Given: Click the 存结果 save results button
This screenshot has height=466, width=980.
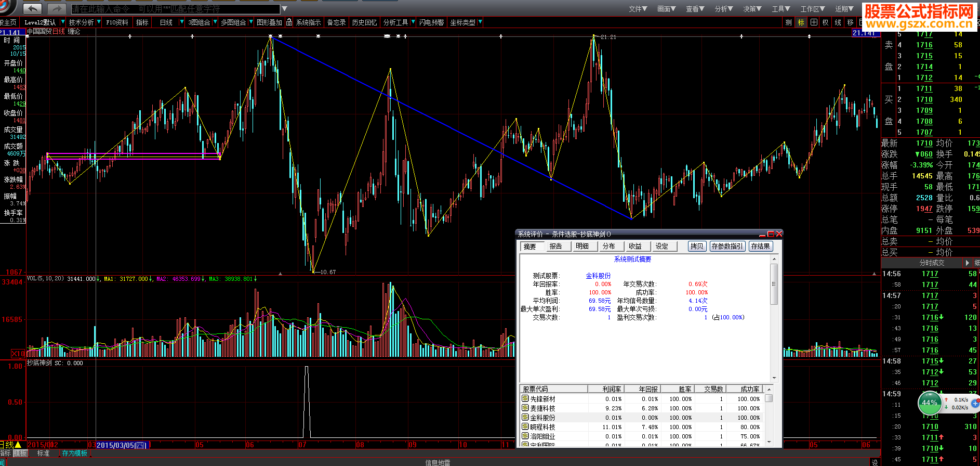Looking at the screenshot, I should pos(760,247).
